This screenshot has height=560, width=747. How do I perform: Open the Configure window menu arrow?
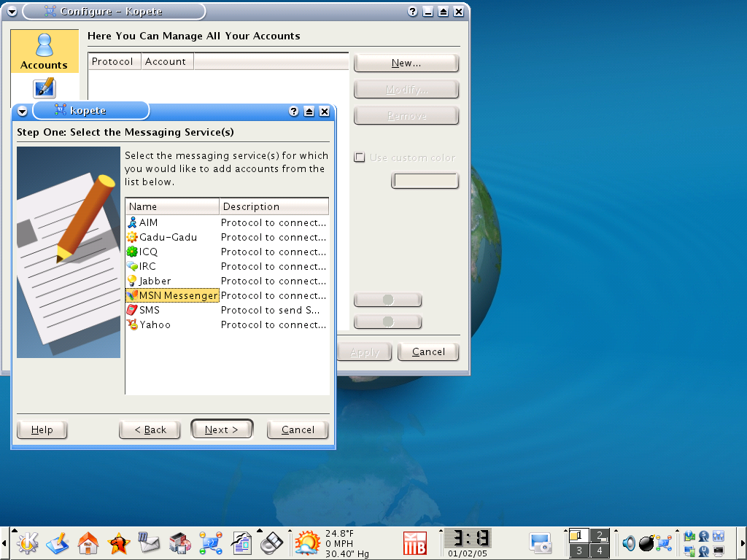[x=12, y=12]
